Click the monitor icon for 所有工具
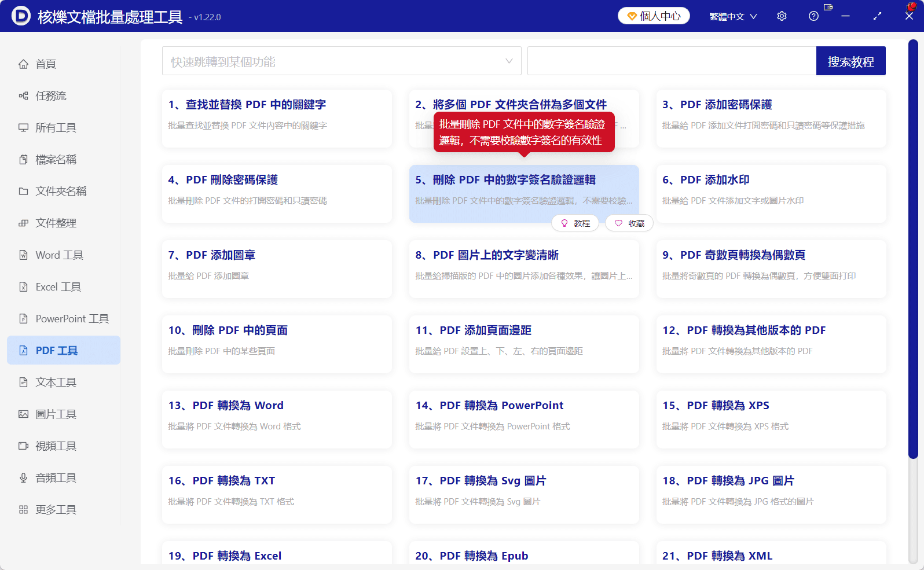The height and width of the screenshot is (570, 924). (x=23, y=128)
